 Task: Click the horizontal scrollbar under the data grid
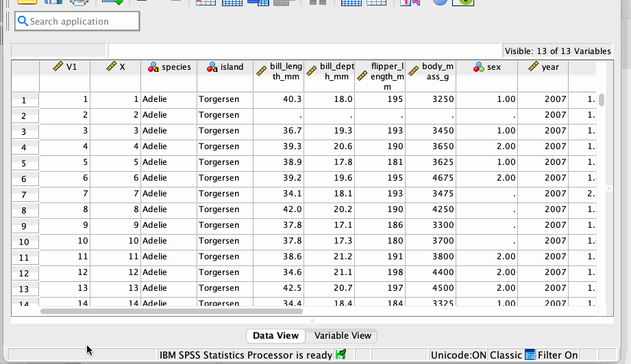[x=171, y=311]
